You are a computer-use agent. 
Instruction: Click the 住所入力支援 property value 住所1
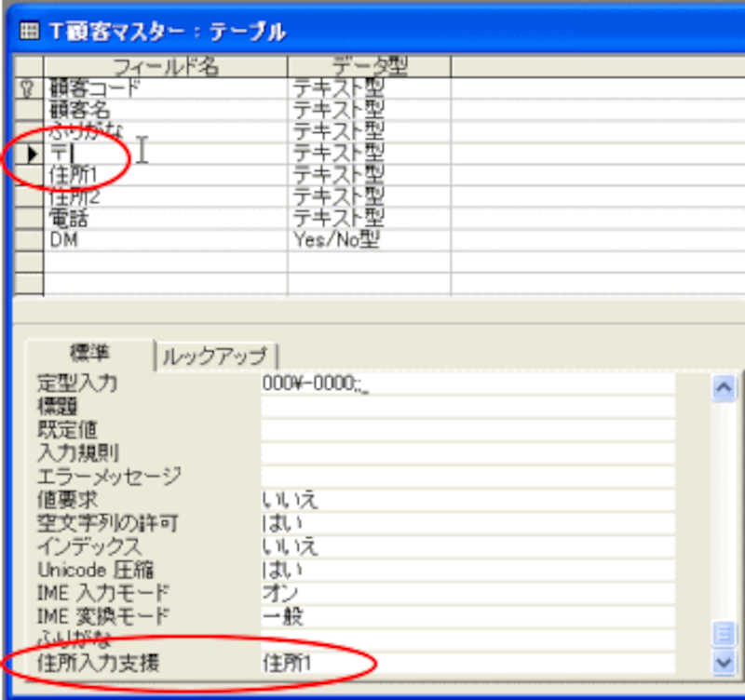point(466,663)
